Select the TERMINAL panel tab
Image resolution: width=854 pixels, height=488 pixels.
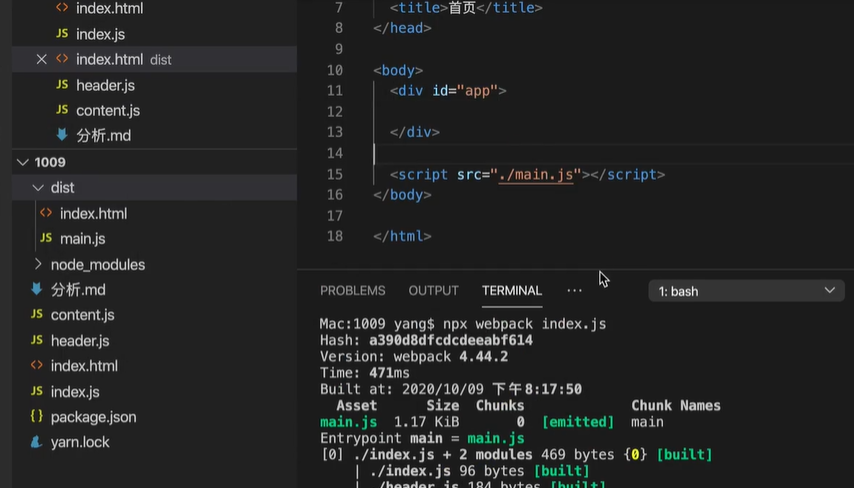tap(512, 291)
